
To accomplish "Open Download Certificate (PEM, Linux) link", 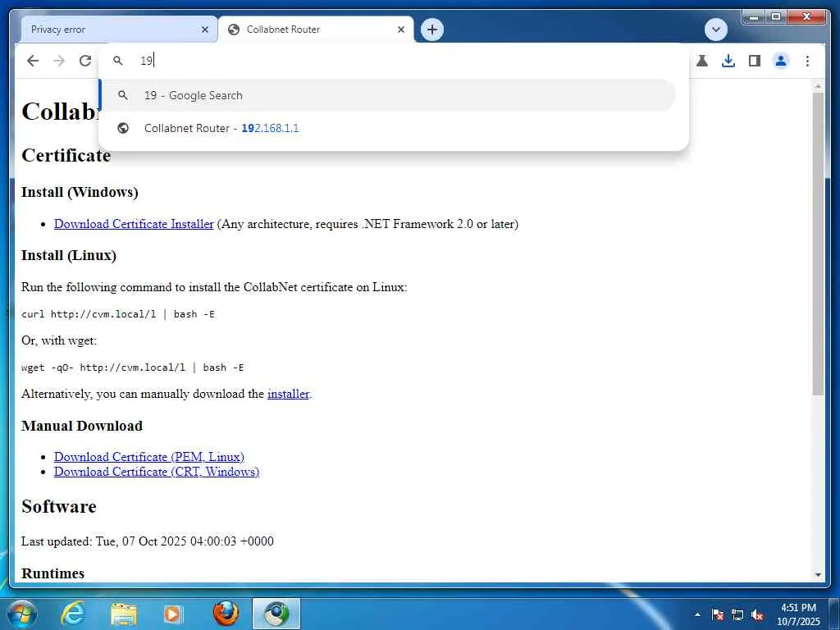I will coord(149,457).
